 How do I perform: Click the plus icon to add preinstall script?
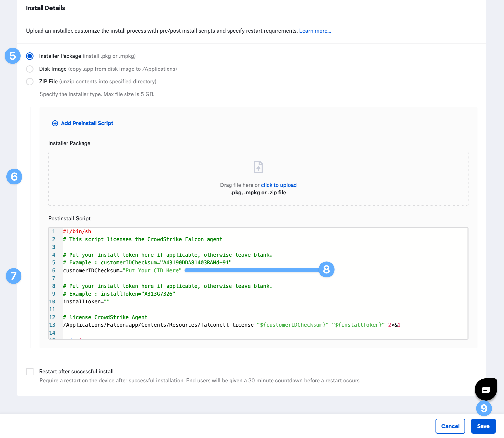pos(55,123)
